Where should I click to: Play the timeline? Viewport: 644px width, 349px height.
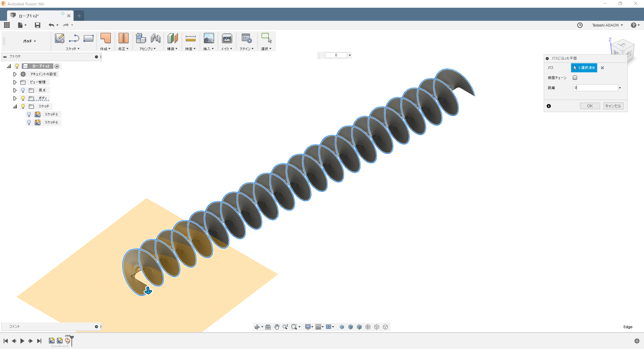coord(22,341)
